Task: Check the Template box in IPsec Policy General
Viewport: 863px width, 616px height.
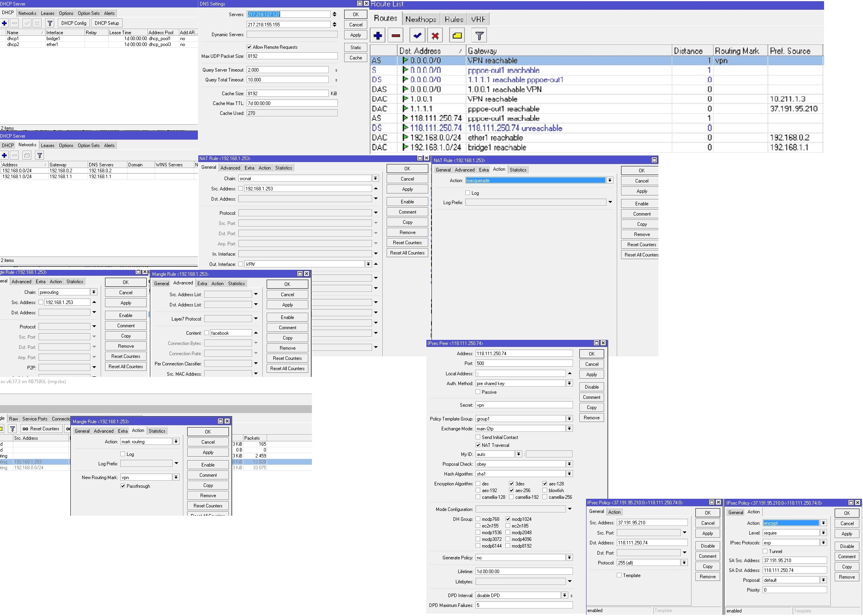Action: [619, 575]
